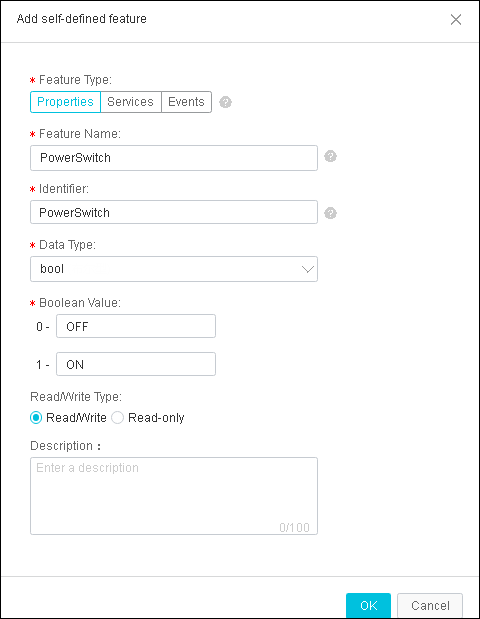
Task: Click the Read/Write label text
Action: pos(76,418)
